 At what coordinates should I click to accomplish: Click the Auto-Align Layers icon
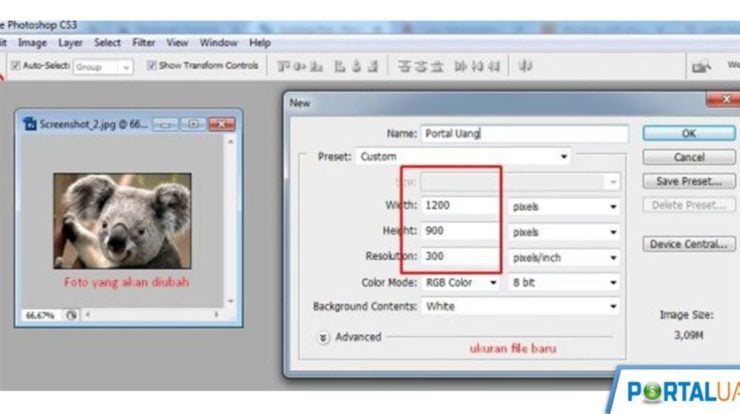click(x=525, y=67)
